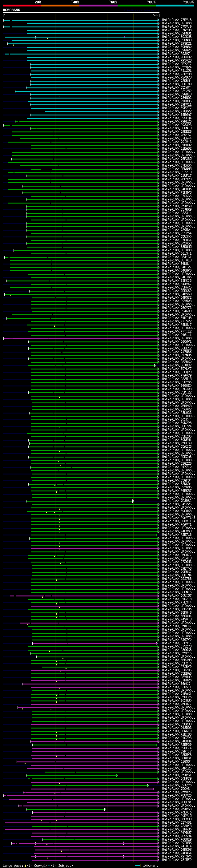Click the UniRef100_Q29504 label
This screenshot has height=868, width=197.
click(177, 230)
